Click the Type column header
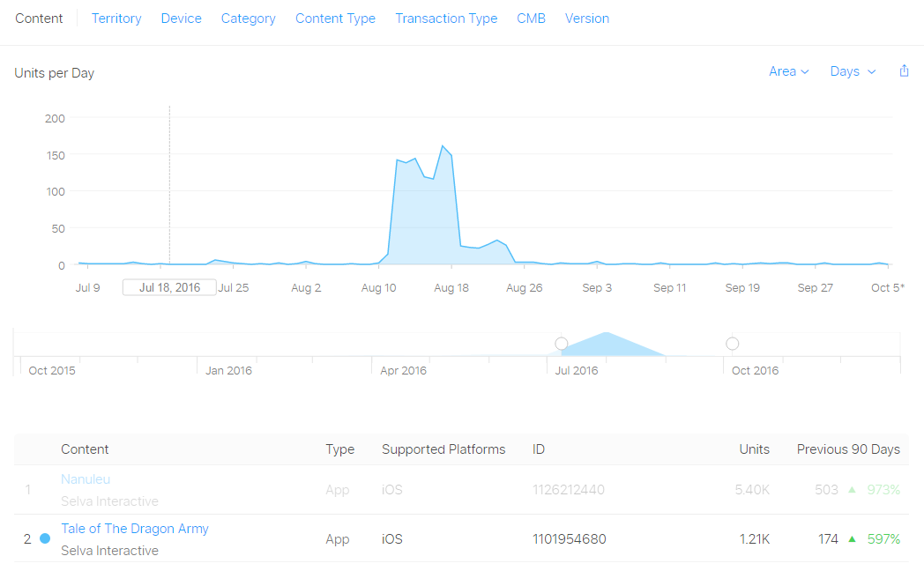 point(340,449)
